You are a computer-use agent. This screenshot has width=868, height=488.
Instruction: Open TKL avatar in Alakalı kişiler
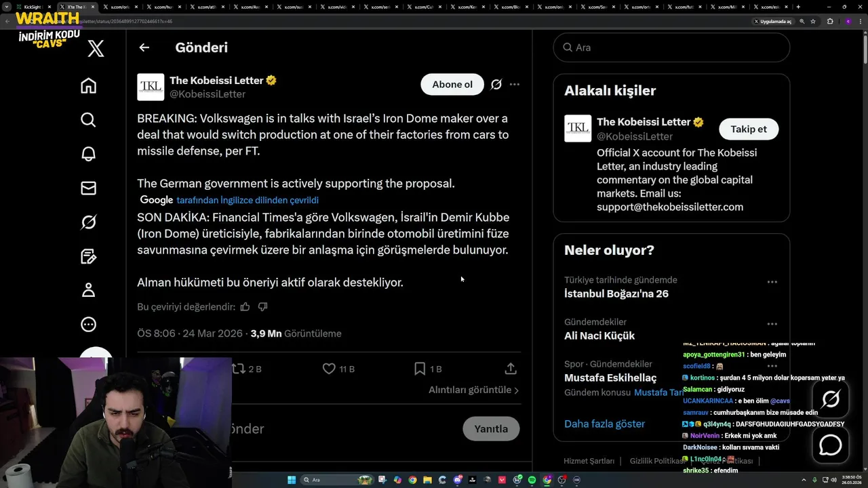(578, 129)
